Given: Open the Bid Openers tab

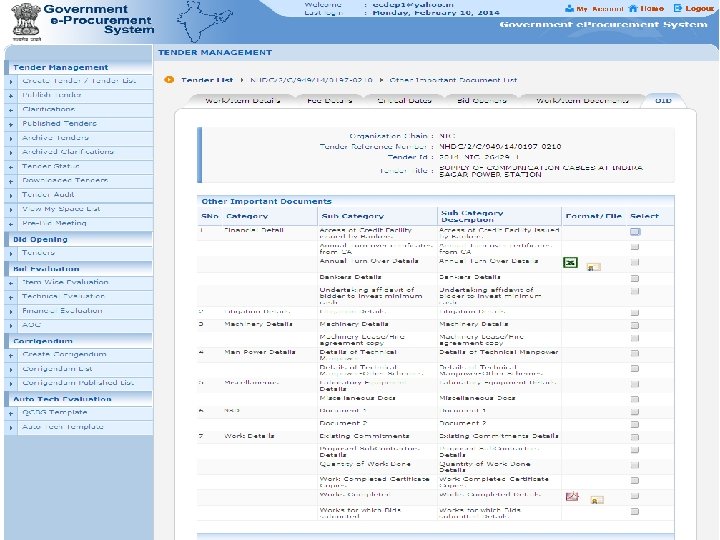Looking at the screenshot, I should (x=482, y=101).
